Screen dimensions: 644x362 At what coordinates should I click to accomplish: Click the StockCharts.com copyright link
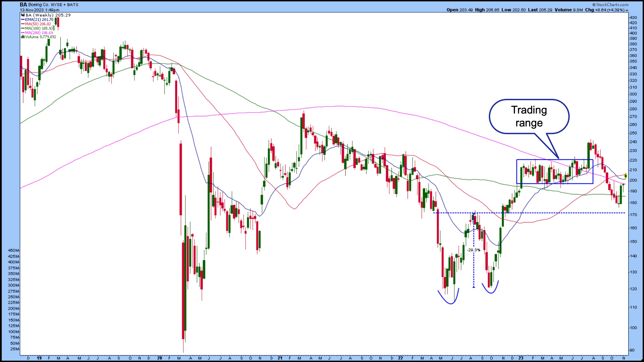tap(610, 4)
